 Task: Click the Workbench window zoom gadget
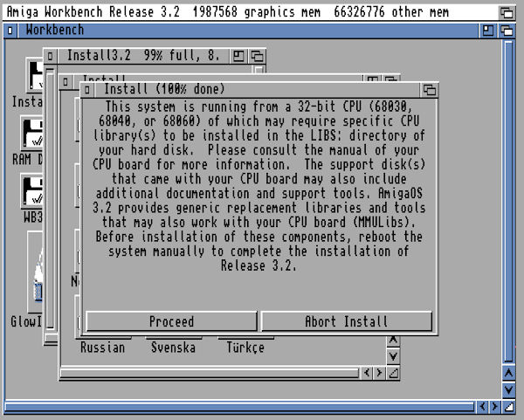(488, 31)
